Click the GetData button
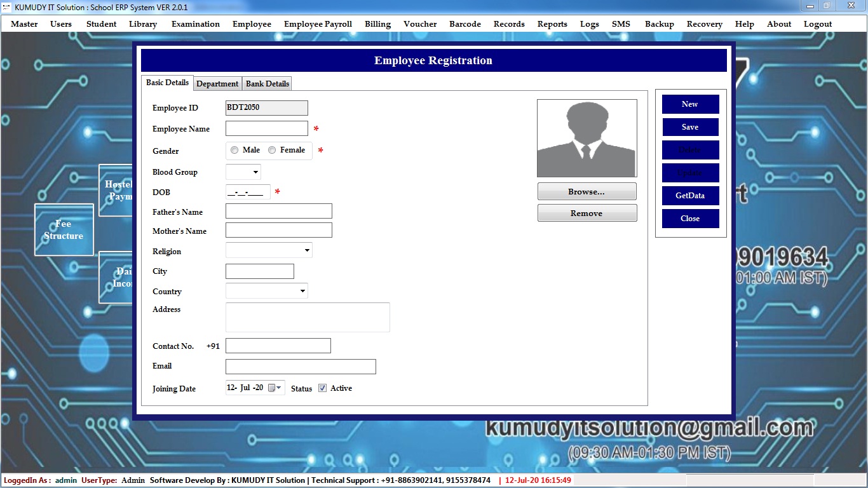The image size is (868, 488). coord(690,196)
